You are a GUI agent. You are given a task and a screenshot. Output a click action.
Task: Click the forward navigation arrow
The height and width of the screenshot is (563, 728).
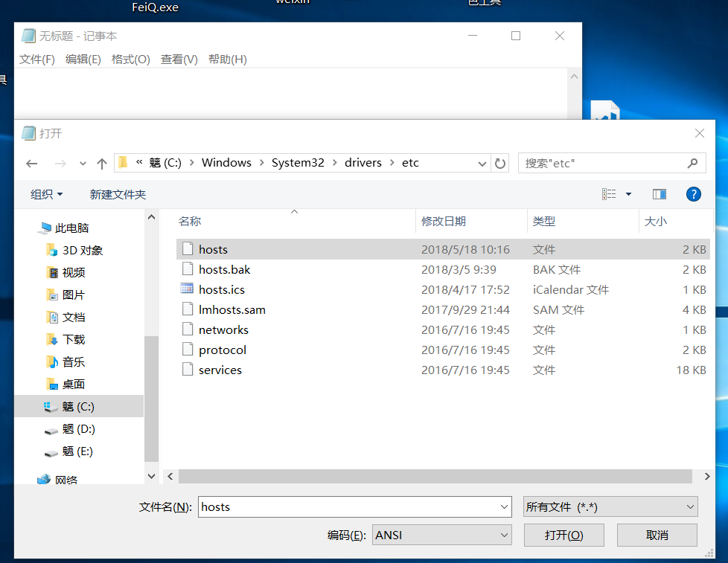coord(60,163)
